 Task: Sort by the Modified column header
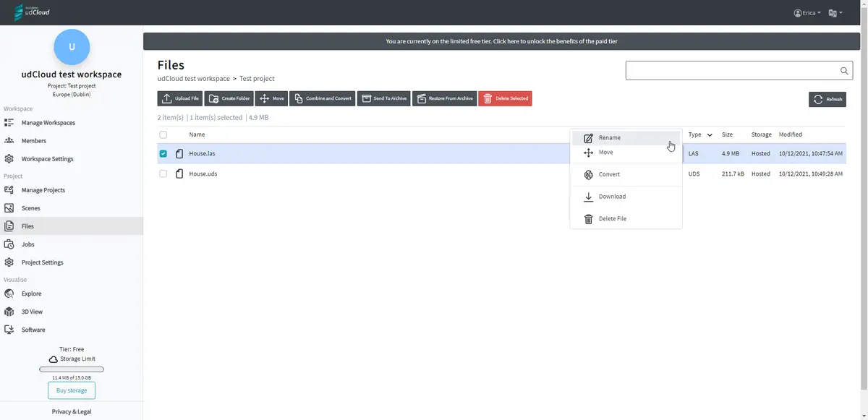[791, 134]
